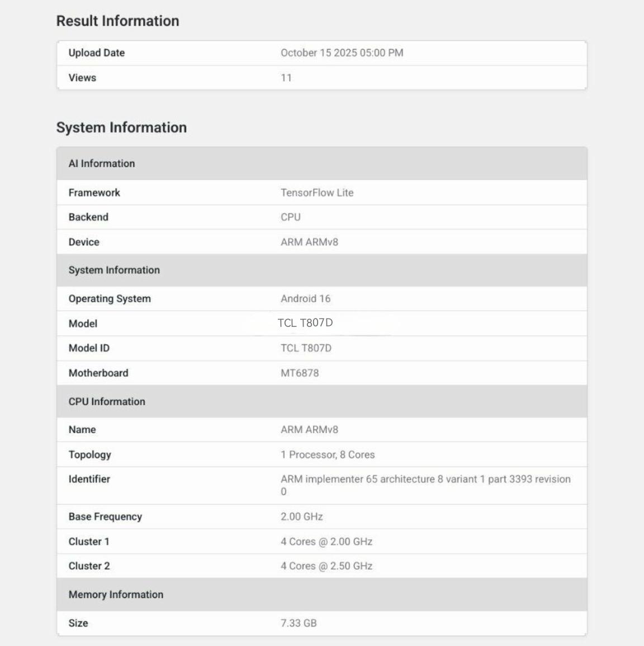Click the Upload Date value October 15 2025
This screenshot has height=646, width=644.
(342, 53)
